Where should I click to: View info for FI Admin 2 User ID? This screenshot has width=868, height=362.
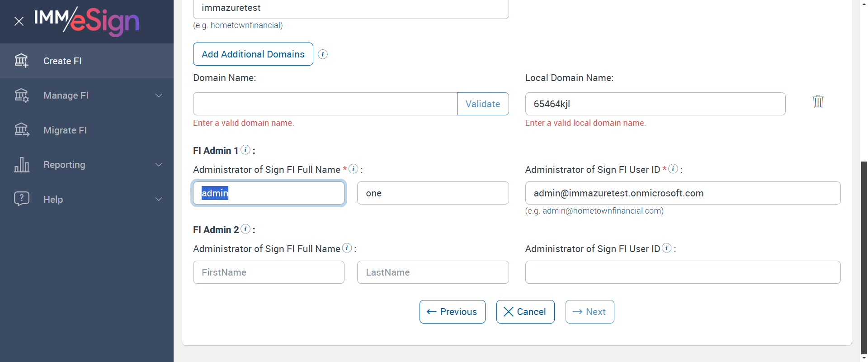(667, 248)
